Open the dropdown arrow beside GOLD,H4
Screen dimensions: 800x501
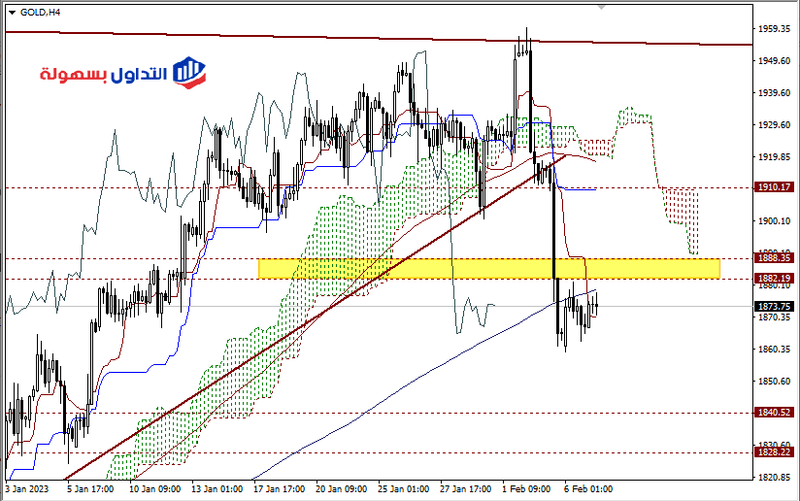click(12, 11)
